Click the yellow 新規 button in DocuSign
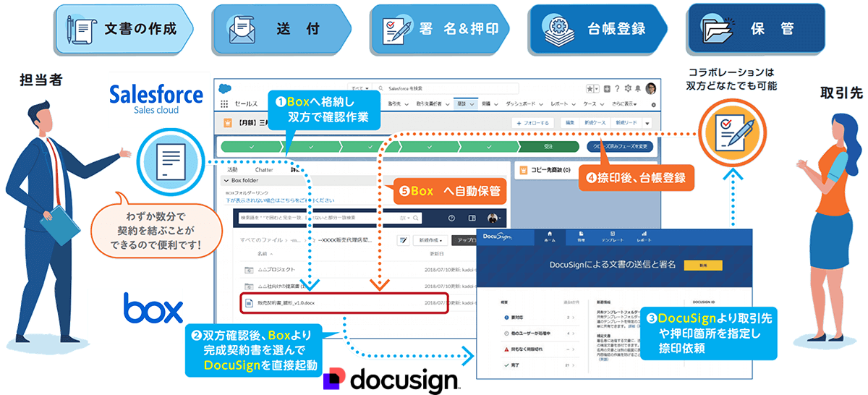 pos(703,266)
